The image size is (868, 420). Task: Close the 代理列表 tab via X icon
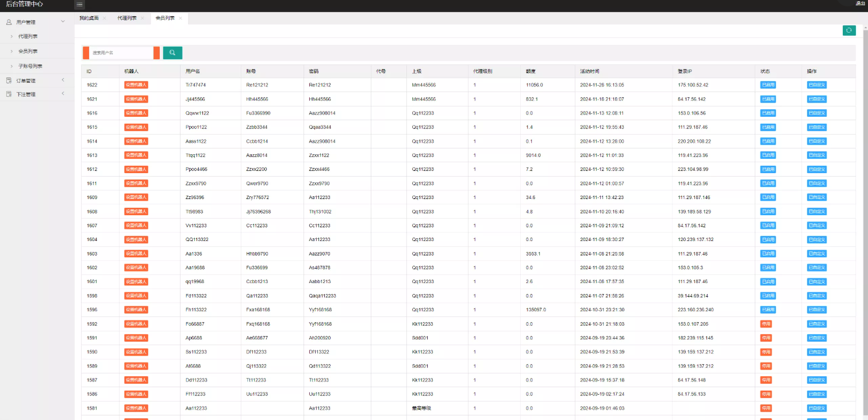143,18
